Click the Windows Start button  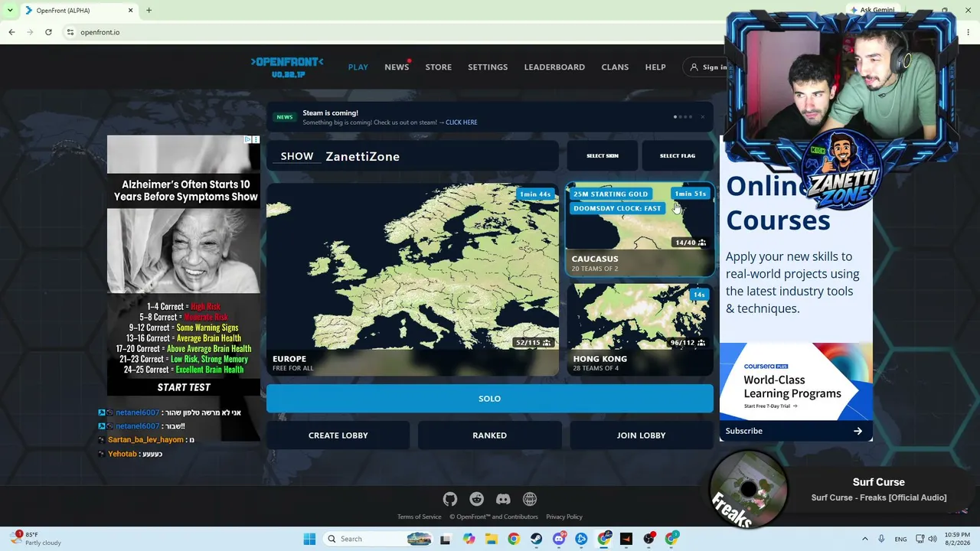[309, 539]
